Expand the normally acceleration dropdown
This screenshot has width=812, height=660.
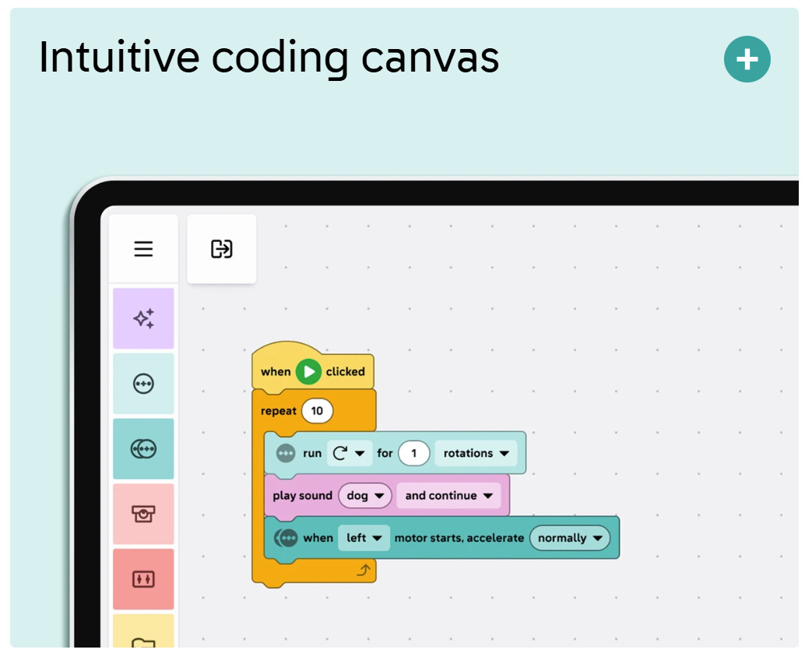pyautogui.click(x=570, y=538)
